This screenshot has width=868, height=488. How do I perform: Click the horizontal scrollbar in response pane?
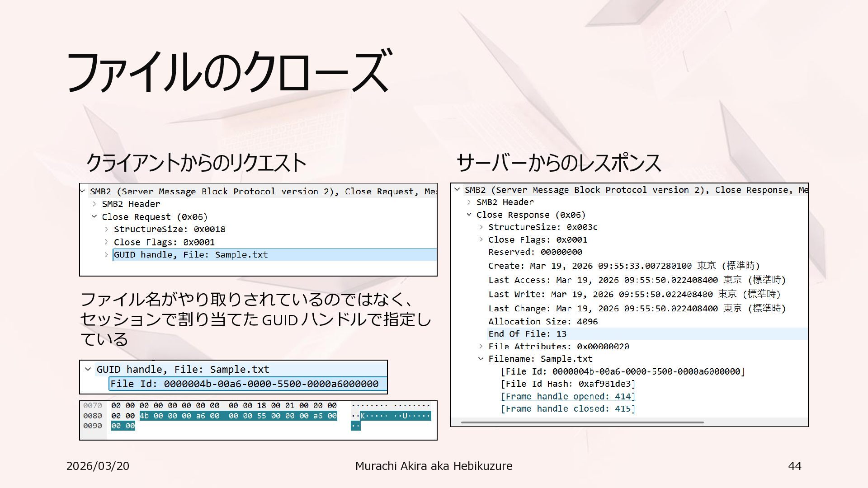pos(582,422)
